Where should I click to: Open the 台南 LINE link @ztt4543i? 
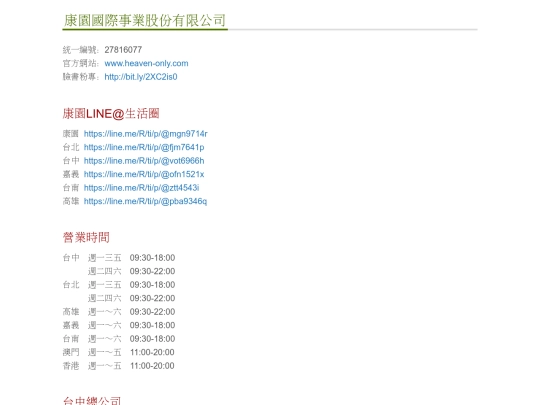tap(142, 188)
